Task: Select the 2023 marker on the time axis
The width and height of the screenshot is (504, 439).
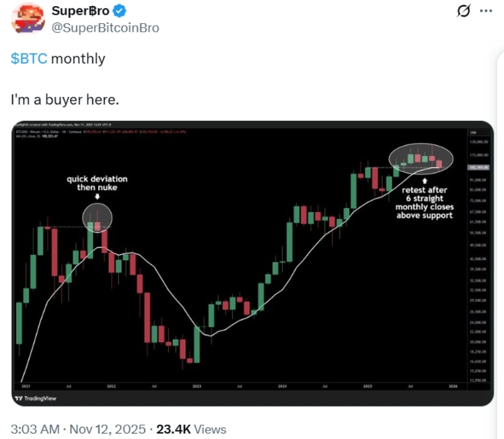Action: coord(197,386)
